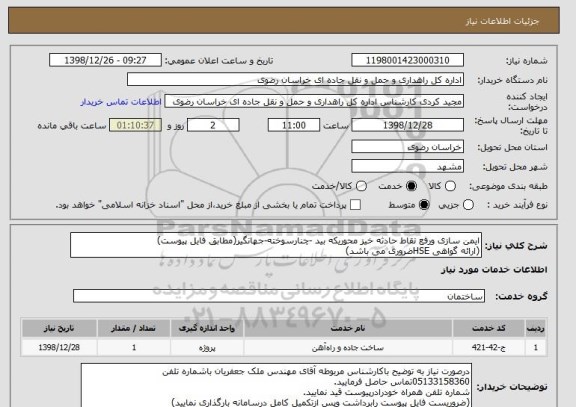Viewport: 576px width, 407px height.
Task: Select the متوسط purchase type radio
Action: click(x=424, y=205)
